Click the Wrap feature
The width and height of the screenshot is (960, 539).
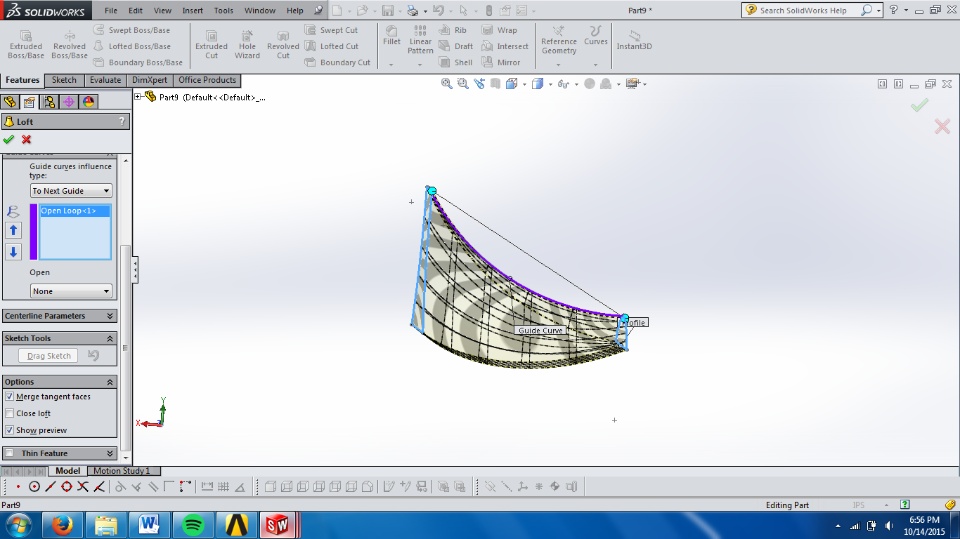(x=499, y=30)
